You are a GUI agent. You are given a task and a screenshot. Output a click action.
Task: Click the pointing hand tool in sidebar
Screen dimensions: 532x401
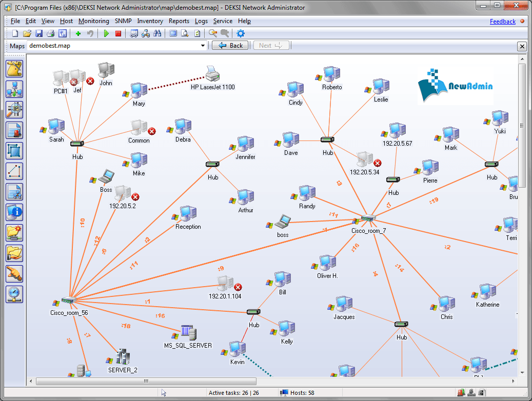coord(14,273)
